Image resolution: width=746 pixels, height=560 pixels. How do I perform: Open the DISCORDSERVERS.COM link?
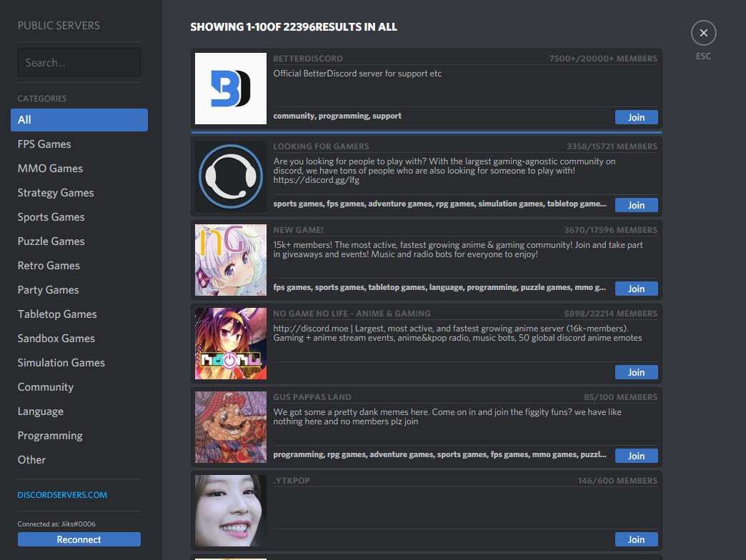coord(62,495)
